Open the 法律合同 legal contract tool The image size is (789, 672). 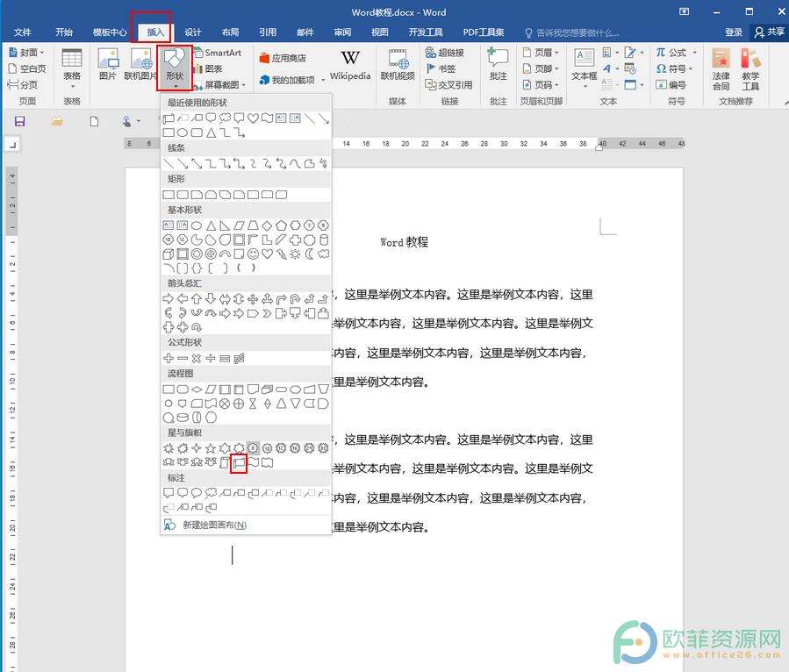(x=721, y=69)
